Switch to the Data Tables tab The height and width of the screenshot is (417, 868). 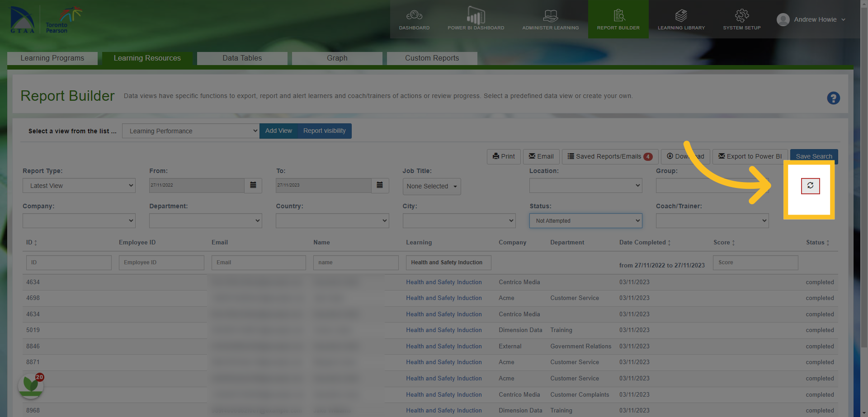pyautogui.click(x=242, y=58)
